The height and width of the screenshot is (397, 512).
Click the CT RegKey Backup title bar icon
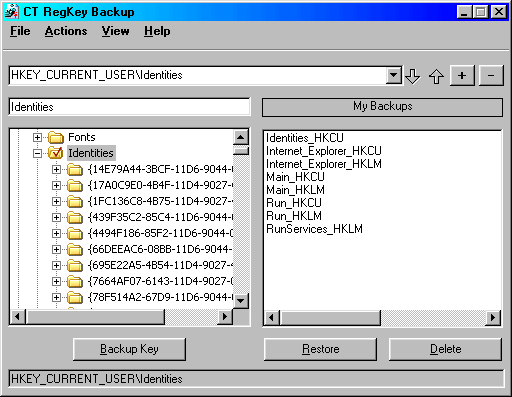(12, 12)
